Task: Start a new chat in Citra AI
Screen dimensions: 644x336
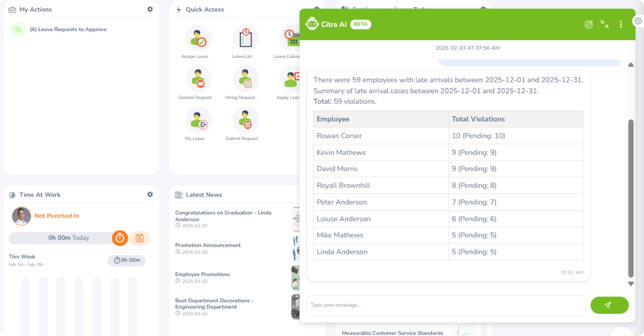Action: click(x=589, y=24)
